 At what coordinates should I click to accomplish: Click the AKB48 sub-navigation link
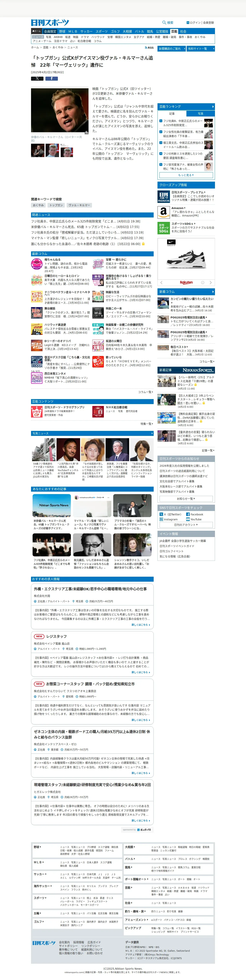[58, 37]
